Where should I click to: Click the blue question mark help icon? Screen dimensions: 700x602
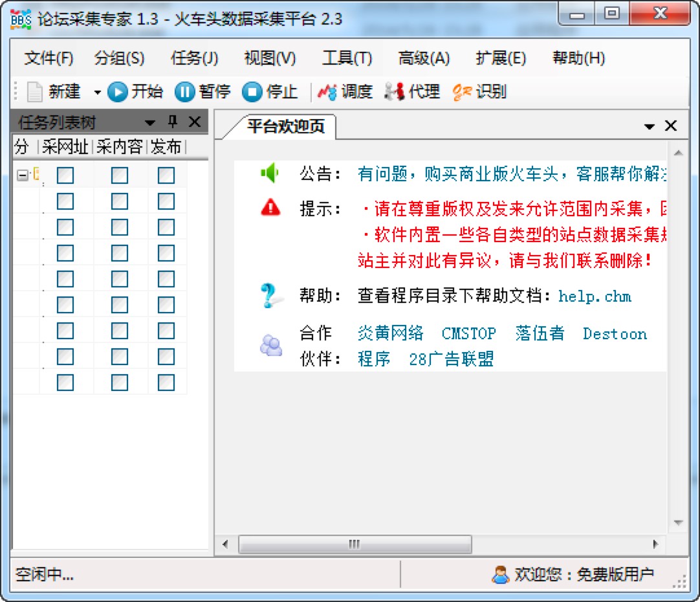click(270, 296)
